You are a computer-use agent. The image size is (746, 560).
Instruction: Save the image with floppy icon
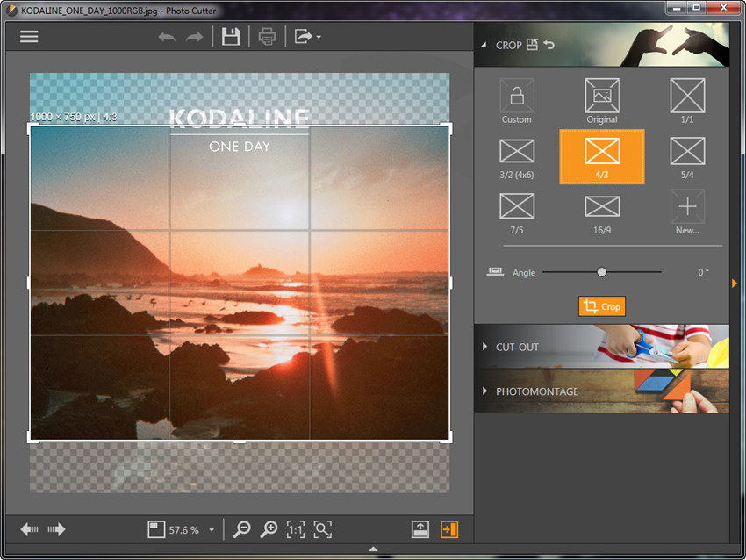tap(231, 37)
